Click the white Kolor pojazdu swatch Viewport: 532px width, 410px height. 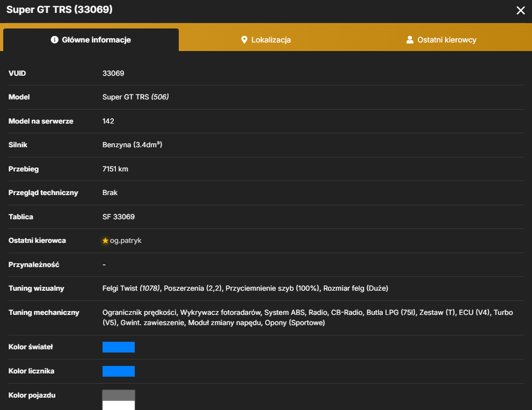click(119, 405)
